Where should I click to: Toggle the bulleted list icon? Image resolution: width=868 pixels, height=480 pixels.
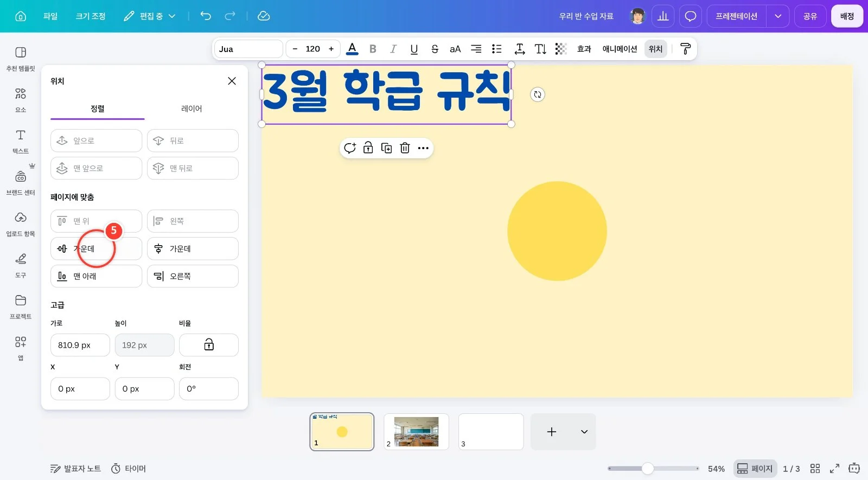(x=496, y=49)
